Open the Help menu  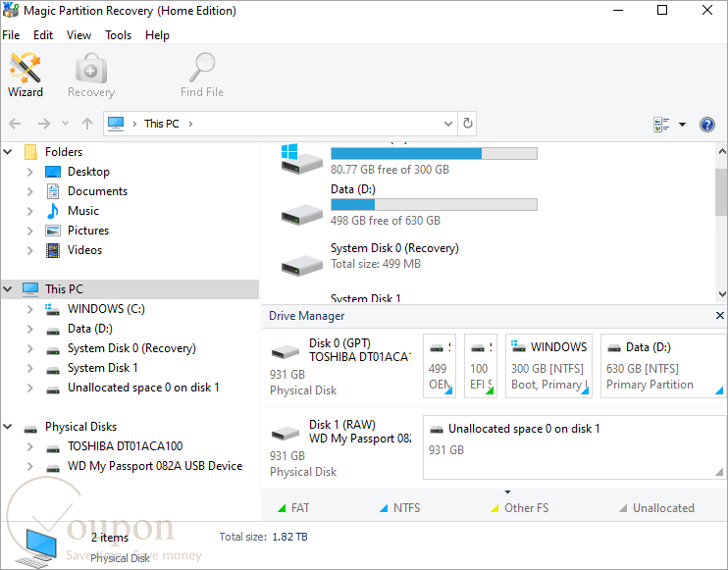tap(157, 35)
